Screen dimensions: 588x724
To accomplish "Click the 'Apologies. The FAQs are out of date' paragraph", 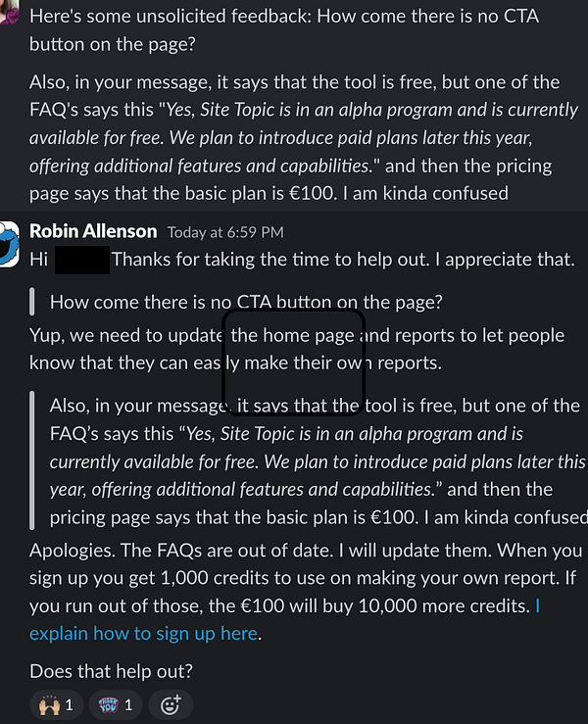I will pyautogui.click(x=306, y=592).
